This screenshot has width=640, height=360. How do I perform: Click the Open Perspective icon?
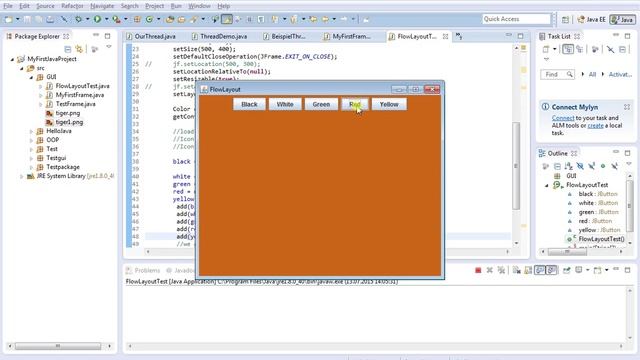point(565,19)
